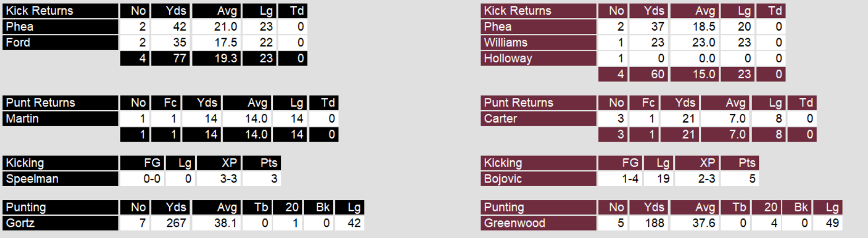Open punter Gortz's row label
The height and width of the screenshot is (238, 868).
60,223
